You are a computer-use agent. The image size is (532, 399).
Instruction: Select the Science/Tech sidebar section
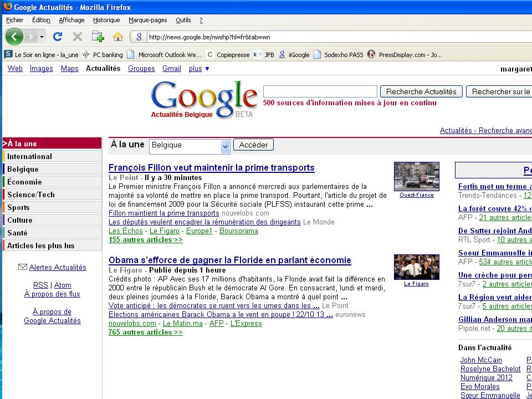(52, 195)
